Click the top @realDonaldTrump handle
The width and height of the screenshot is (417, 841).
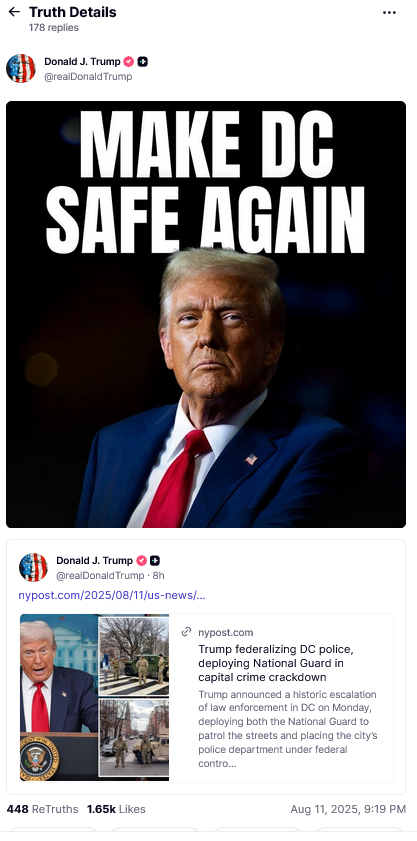point(88,77)
